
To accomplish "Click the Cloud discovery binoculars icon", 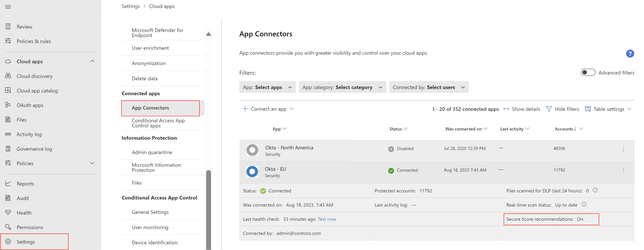I will pos(8,76).
